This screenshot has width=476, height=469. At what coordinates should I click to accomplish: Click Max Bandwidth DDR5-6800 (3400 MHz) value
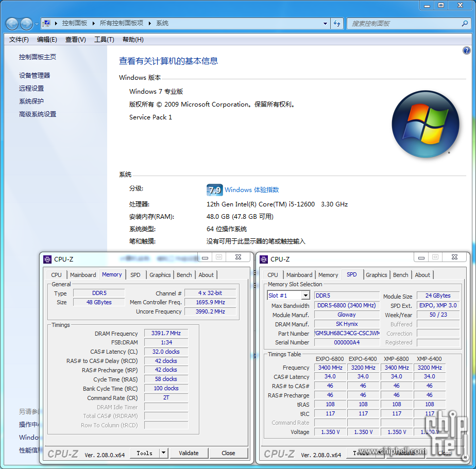tap(347, 305)
